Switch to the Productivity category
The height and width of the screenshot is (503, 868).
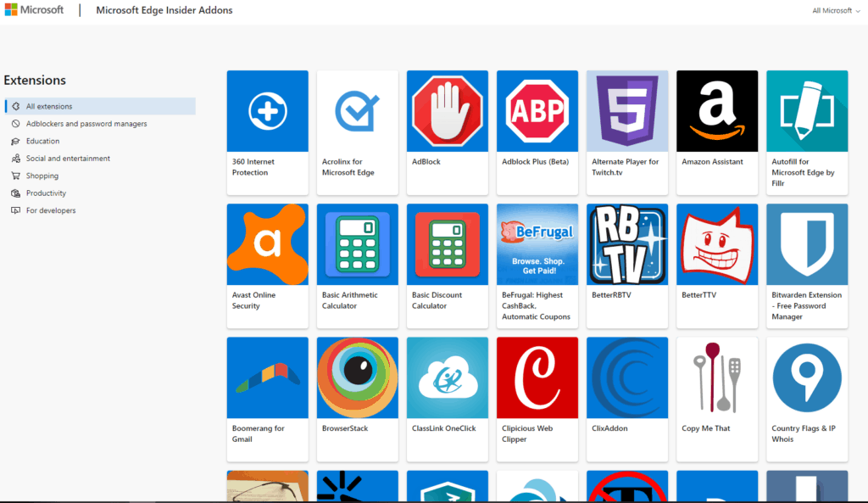[46, 193]
